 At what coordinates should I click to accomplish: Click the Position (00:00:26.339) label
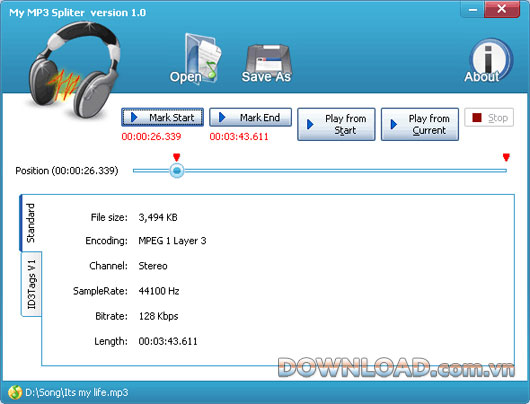(x=67, y=171)
